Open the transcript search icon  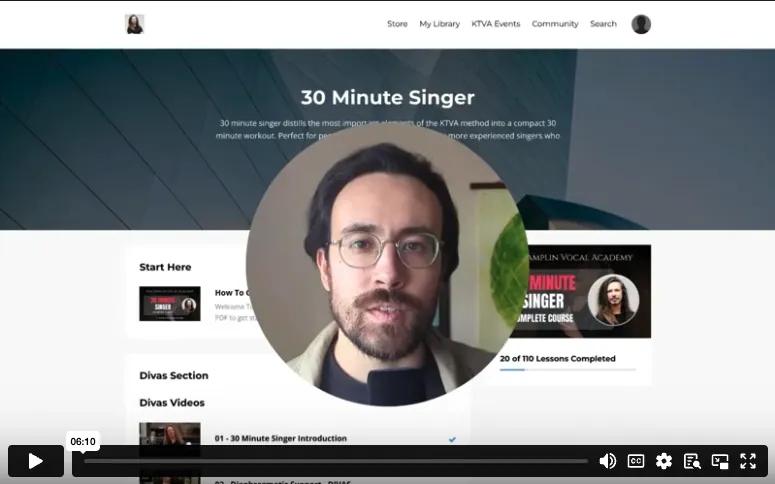692,461
